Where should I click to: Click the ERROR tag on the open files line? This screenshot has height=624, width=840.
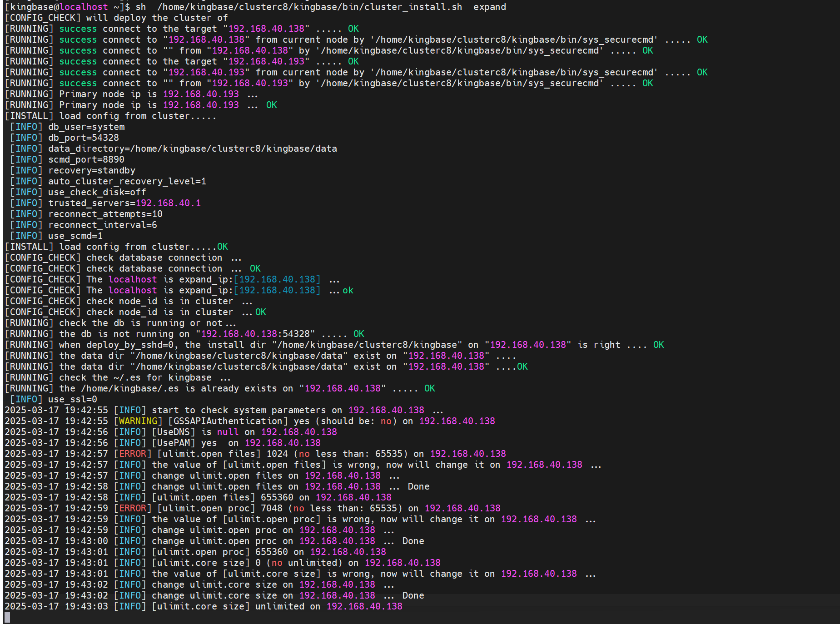[x=133, y=454]
